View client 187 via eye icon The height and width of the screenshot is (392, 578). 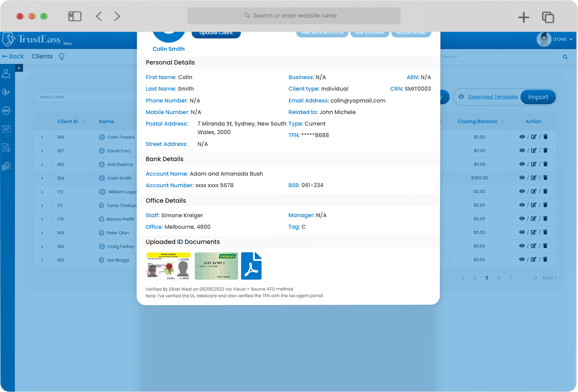tap(522, 150)
